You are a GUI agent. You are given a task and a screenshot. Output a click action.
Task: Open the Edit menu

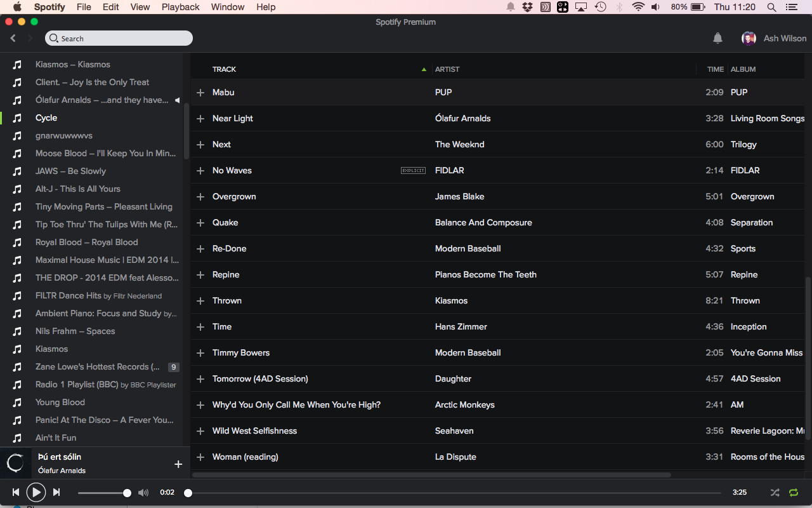[x=111, y=7]
